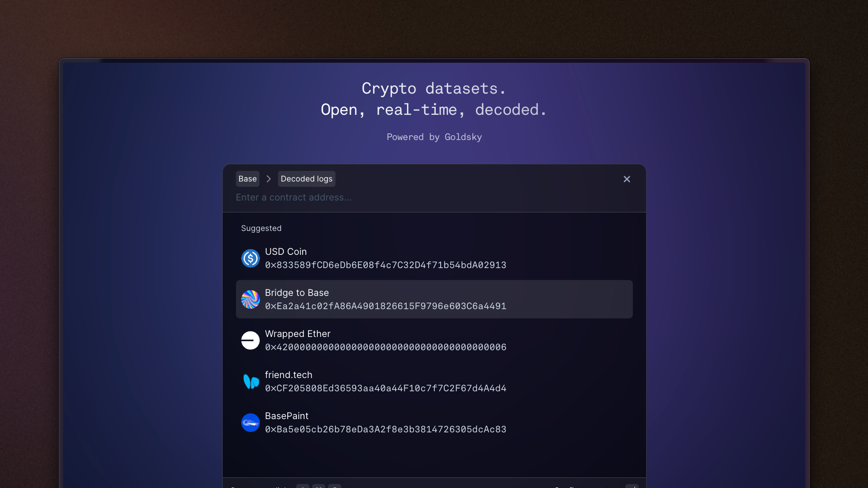Viewport: 868px width, 488px height.
Task: Click the USD Coin token icon
Action: tap(250, 258)
